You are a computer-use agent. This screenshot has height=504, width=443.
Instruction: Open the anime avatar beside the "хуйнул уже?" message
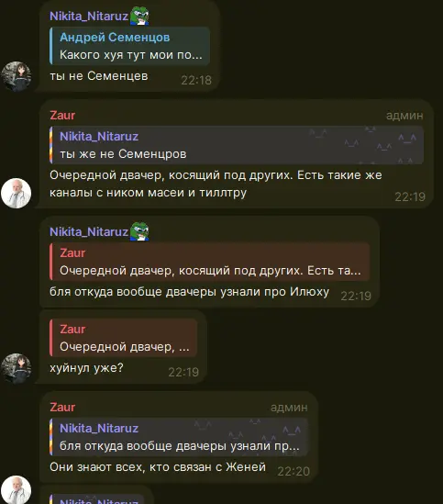pos(17,368)
